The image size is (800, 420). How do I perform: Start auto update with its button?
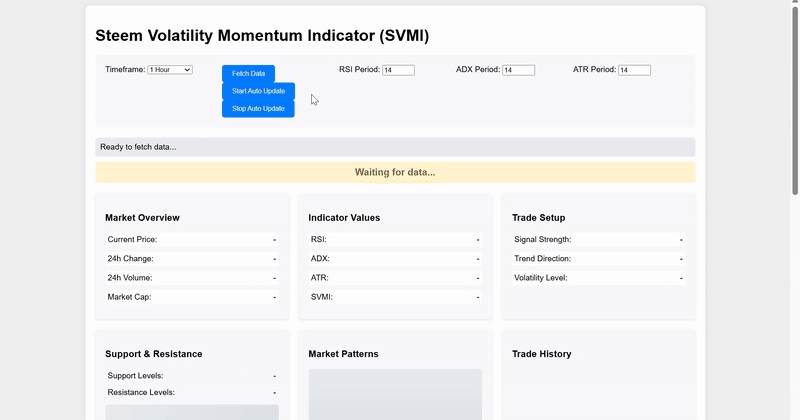pyautogui.click(x=258, y=91)
